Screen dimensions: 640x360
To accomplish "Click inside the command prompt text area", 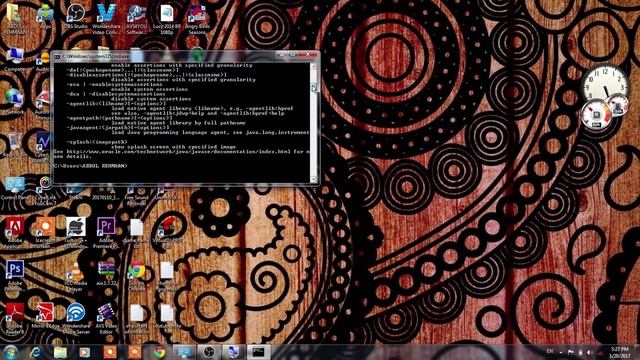I will click(182, 122).
